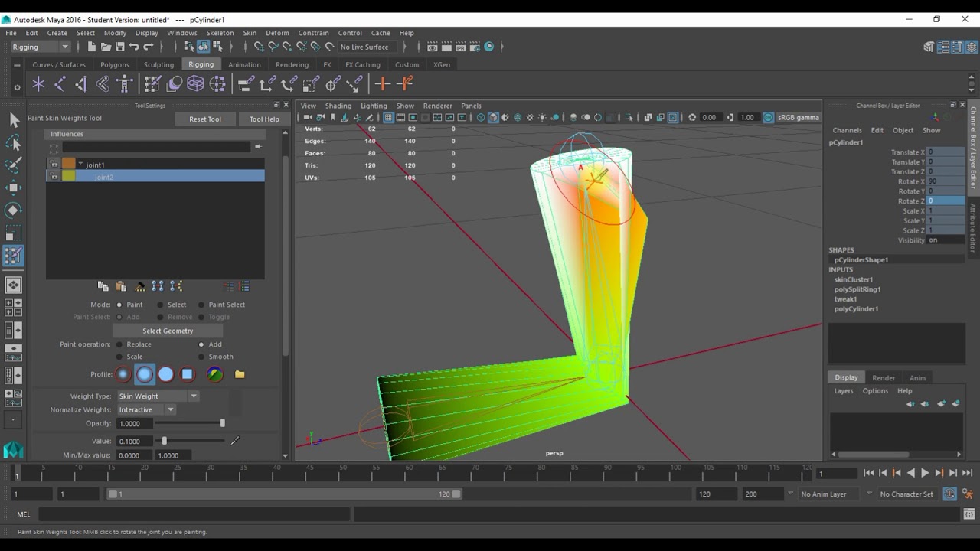This screenshot has width=980, height=551.
Task: Browse brush shape files folder icon
Action: coord(240,374)
